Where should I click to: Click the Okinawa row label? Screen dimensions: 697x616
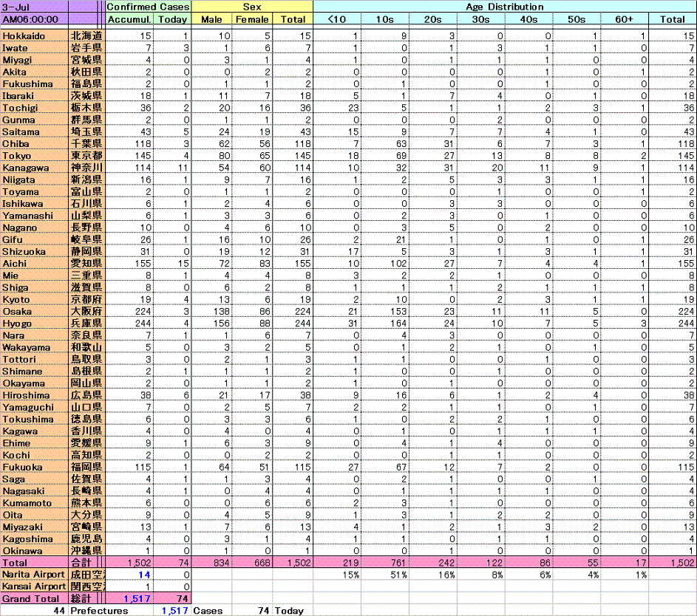34,550
